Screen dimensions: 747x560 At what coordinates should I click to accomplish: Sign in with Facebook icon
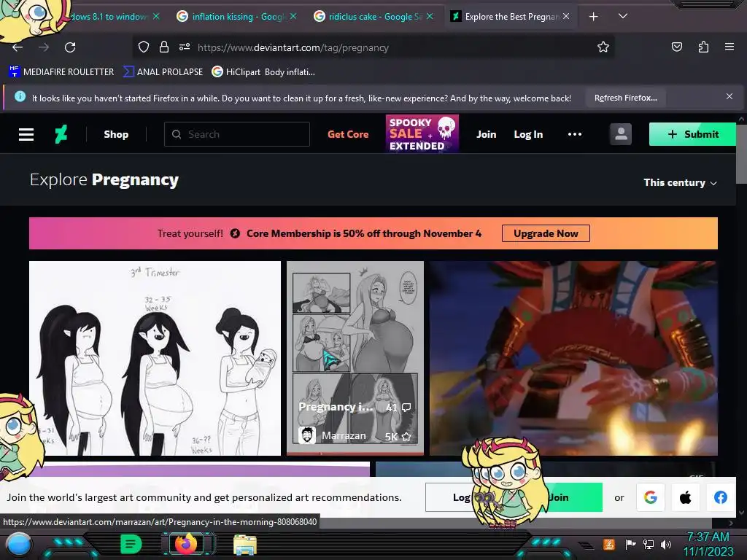click(x=721, y=497)
